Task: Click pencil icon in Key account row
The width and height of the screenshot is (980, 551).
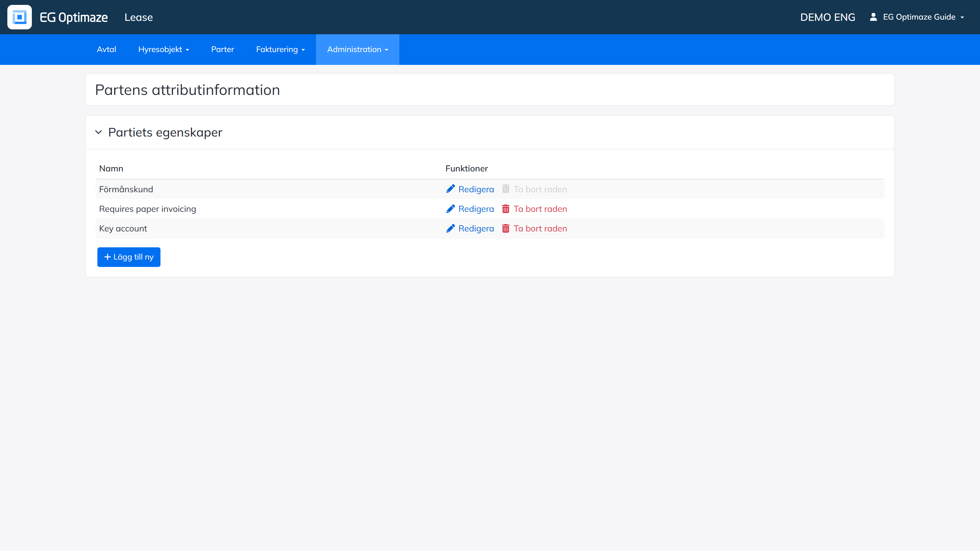Action: 450,229
